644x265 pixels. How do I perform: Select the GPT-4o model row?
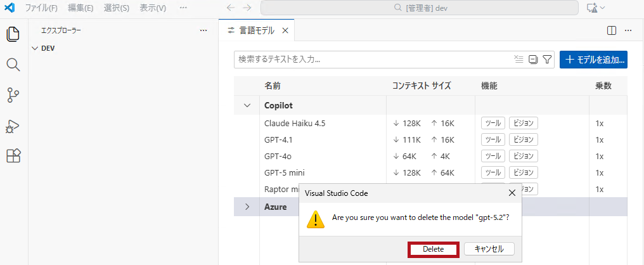(430, 156)
